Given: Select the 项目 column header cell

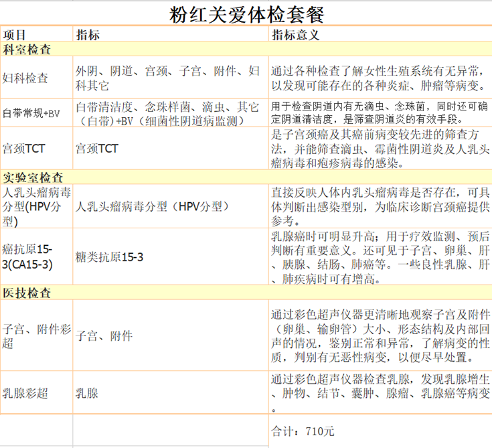Looking at the screenshot, I should tap(36, 35).
